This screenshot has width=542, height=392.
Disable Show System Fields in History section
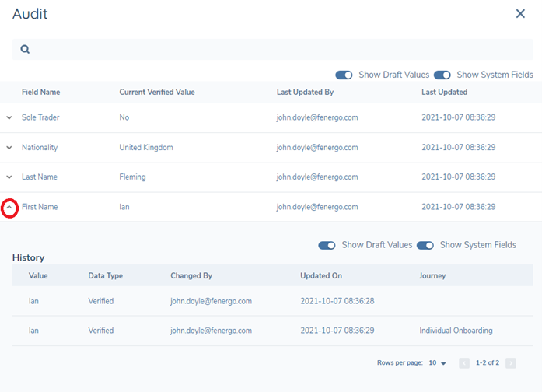pos(425,245)
